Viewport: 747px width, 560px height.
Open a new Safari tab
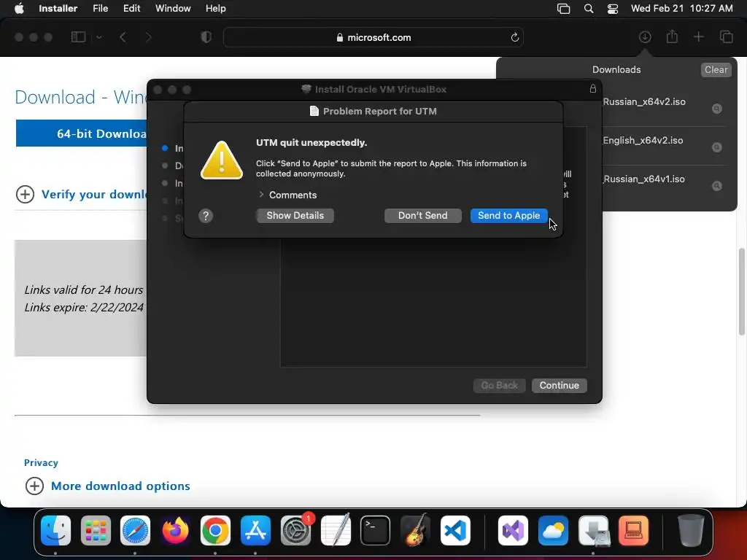point(698,36)
